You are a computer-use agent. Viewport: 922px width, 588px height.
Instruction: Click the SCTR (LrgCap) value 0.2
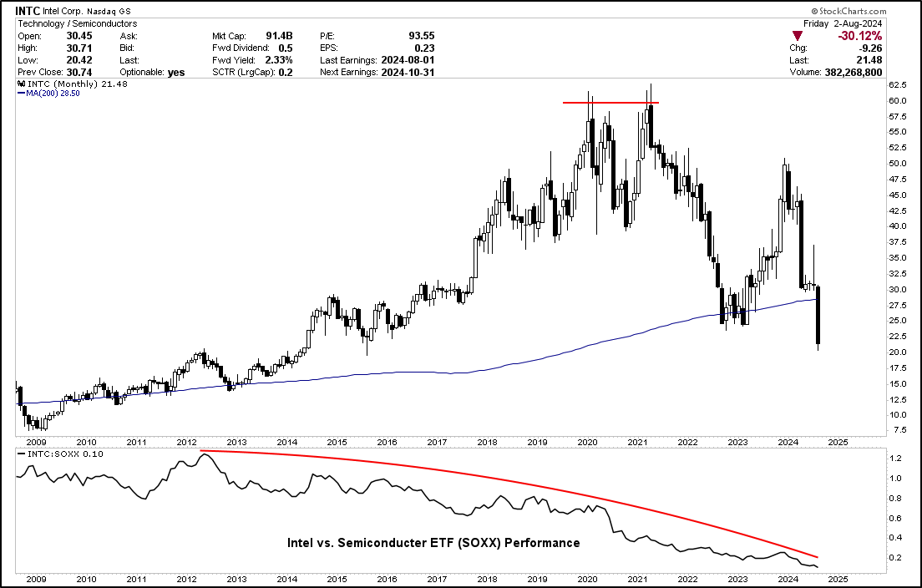tap(285, 73)
